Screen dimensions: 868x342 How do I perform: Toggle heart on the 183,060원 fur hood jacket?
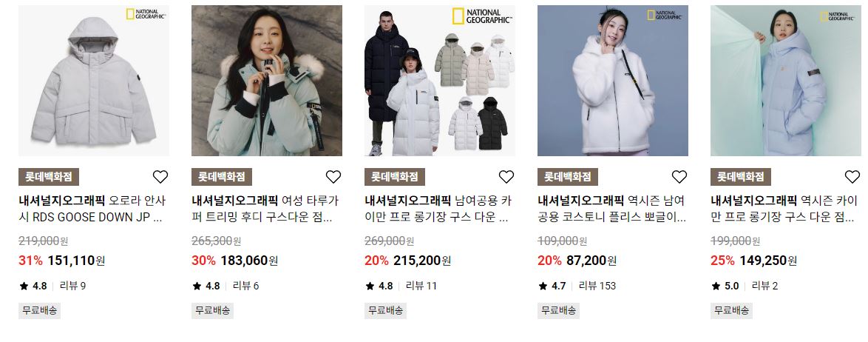click(x=333, y=177)
